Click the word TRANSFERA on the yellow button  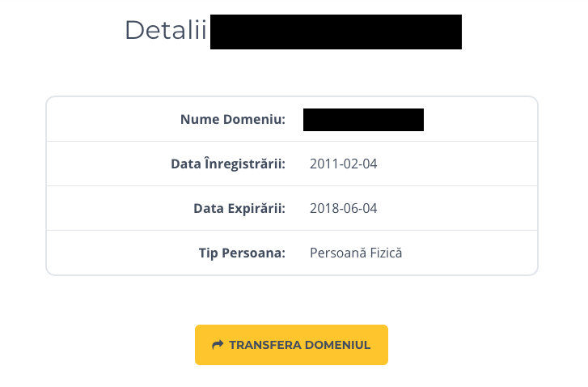point(265,345)
